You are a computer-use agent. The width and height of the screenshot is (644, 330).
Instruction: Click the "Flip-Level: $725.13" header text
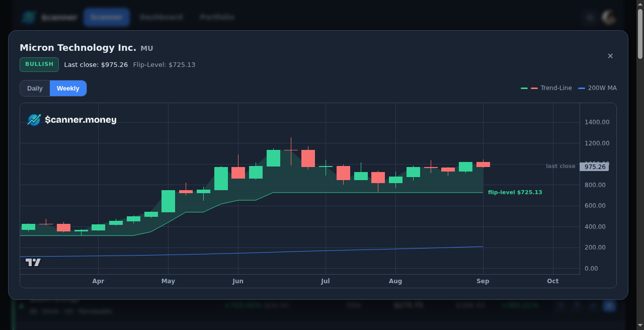pos(164,65)
